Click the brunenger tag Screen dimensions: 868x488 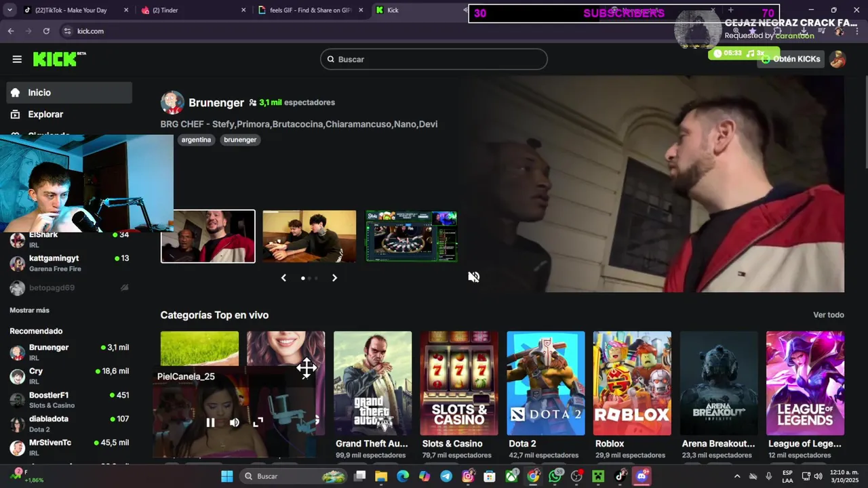click(240, 140)
